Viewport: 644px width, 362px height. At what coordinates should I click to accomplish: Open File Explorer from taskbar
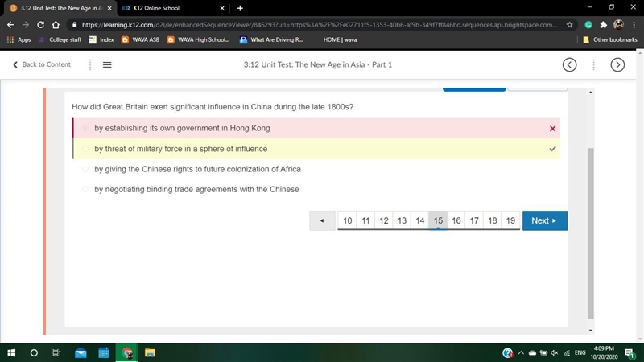point(150,353)
